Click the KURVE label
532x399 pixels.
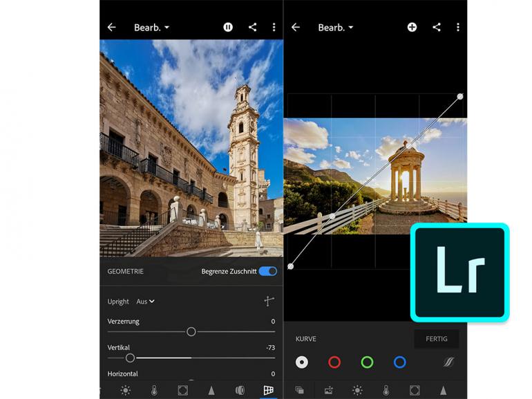coord(305,339)
